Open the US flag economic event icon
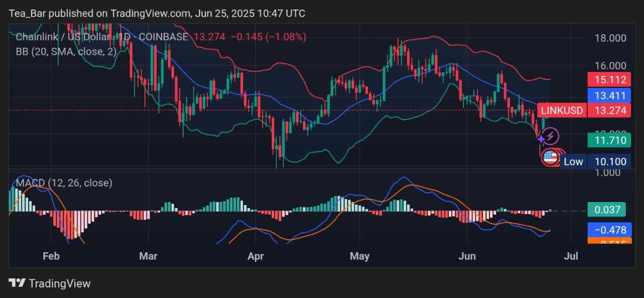 coord(550,158)
